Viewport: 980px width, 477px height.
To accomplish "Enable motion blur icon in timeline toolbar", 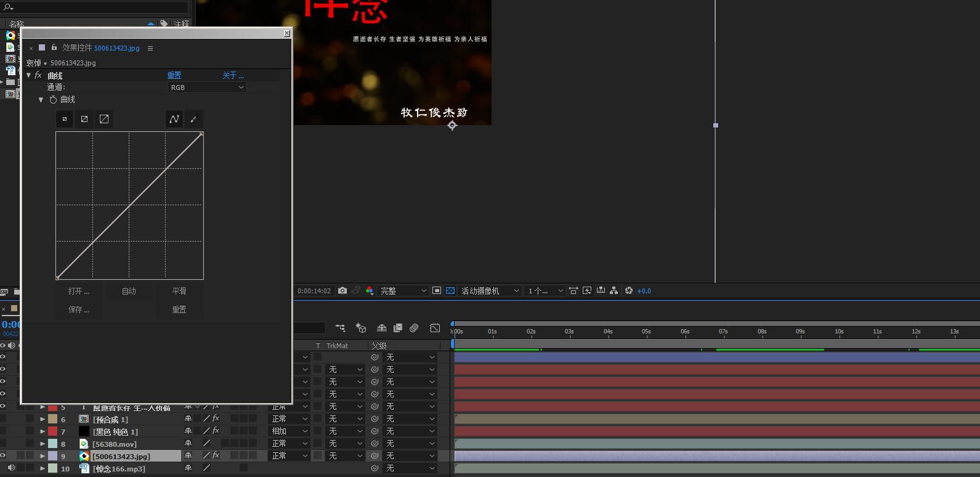I will coord(414,328).
